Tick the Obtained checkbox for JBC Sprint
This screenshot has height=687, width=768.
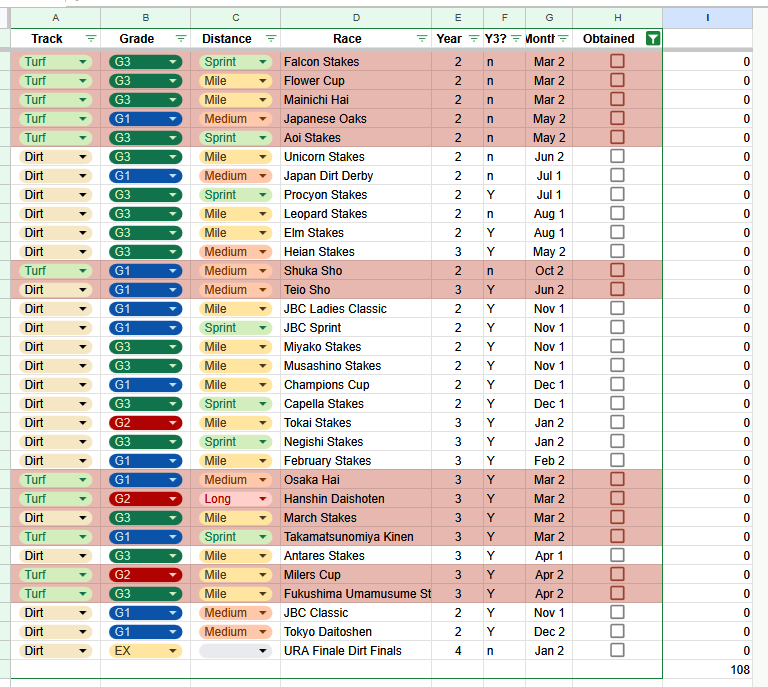[x=617, y=327]
